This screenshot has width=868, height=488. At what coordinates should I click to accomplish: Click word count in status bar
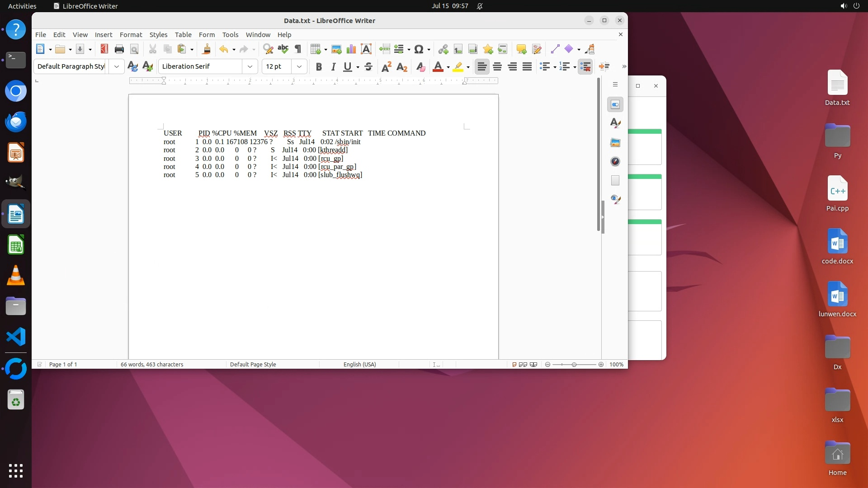(x=152, y=365)
